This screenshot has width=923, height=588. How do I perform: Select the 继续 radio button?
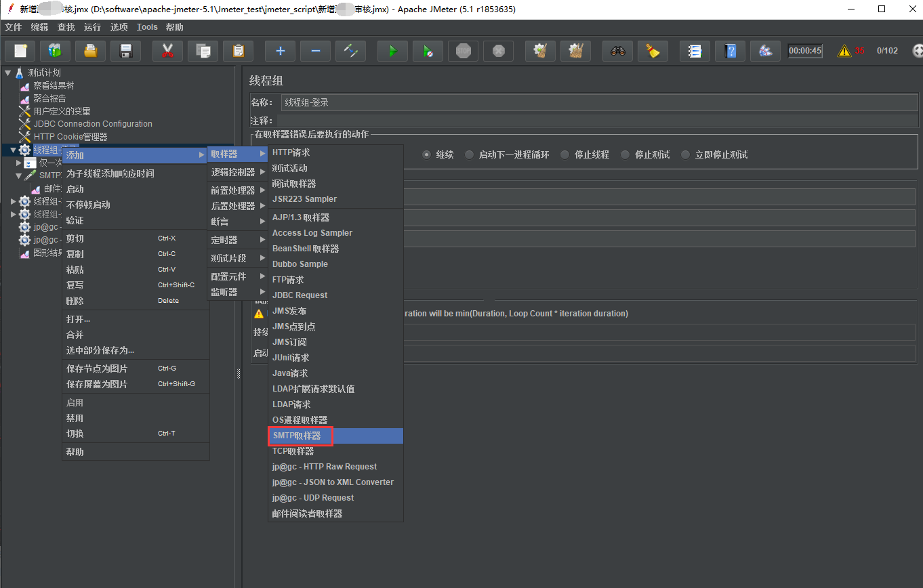(428, 154)
